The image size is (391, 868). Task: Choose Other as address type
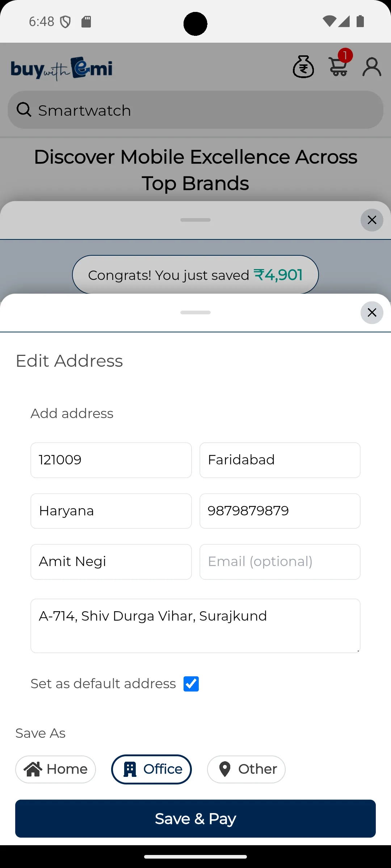(x=246, y=769)
